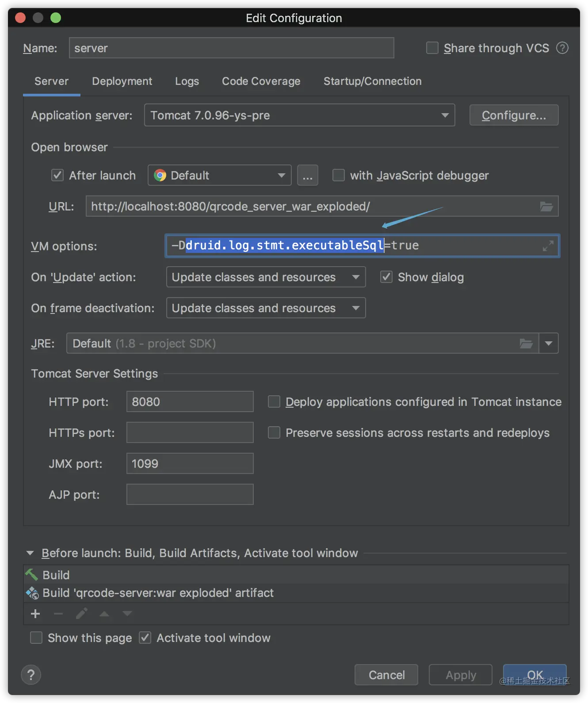This screenshot has height=703, width=588.
Task: Toggle the Show dialog checkbox
Action: 386,277
